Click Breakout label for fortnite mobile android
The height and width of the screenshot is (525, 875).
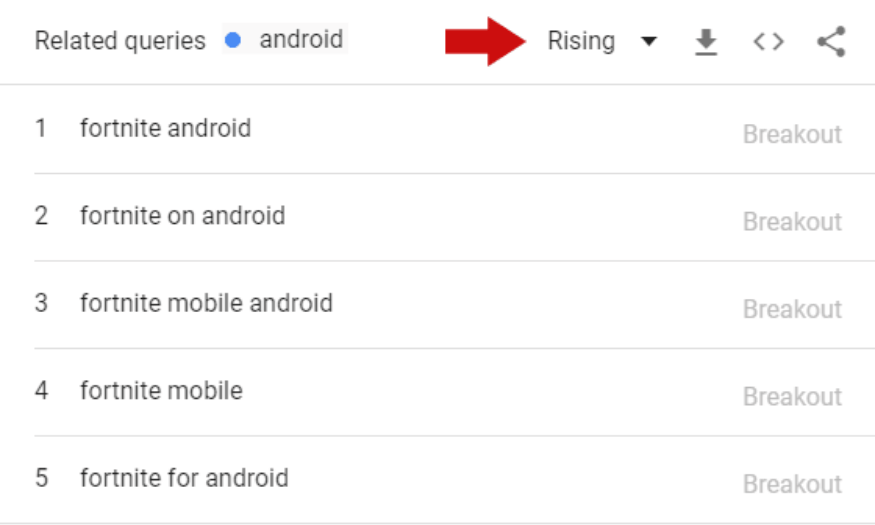pyautogui.click(x=792, y=309)
